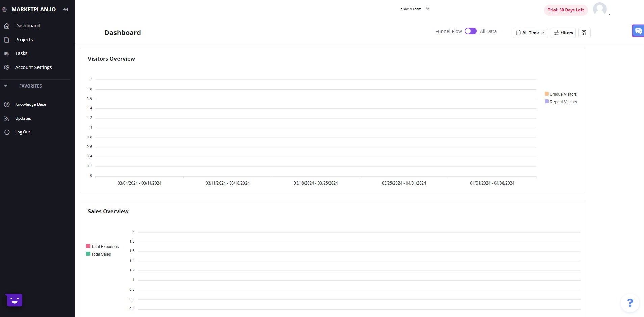Open Account Settings page

point(33,67)
